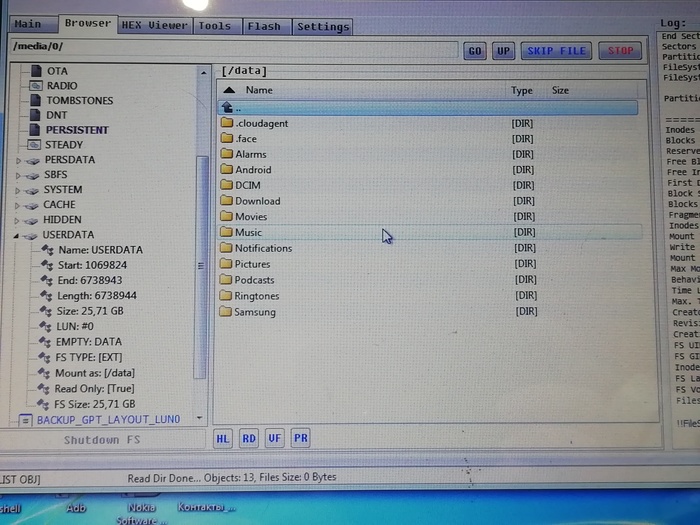Click the Pictures folder icon
Screen dimensions: 700x525
[x=226, y=264]
